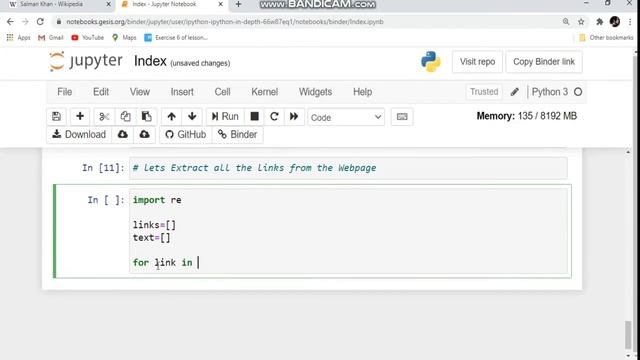The image size is (640, 360).
Task: Select the comment cell In [11]
Action: tap(348, 168)
